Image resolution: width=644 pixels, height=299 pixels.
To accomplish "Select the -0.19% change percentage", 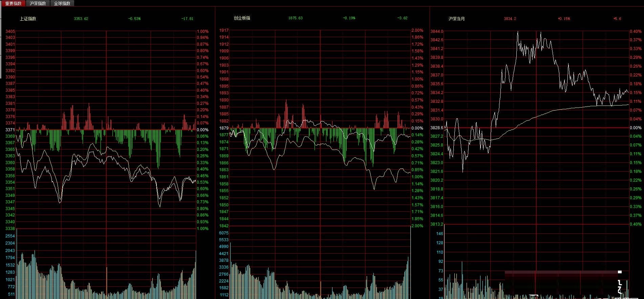I will coord(349,18).
